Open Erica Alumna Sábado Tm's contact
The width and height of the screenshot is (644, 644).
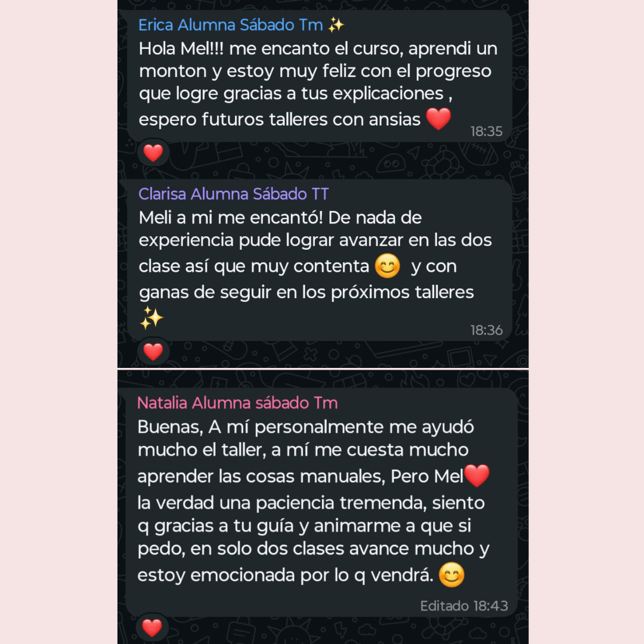pos(231,25)
